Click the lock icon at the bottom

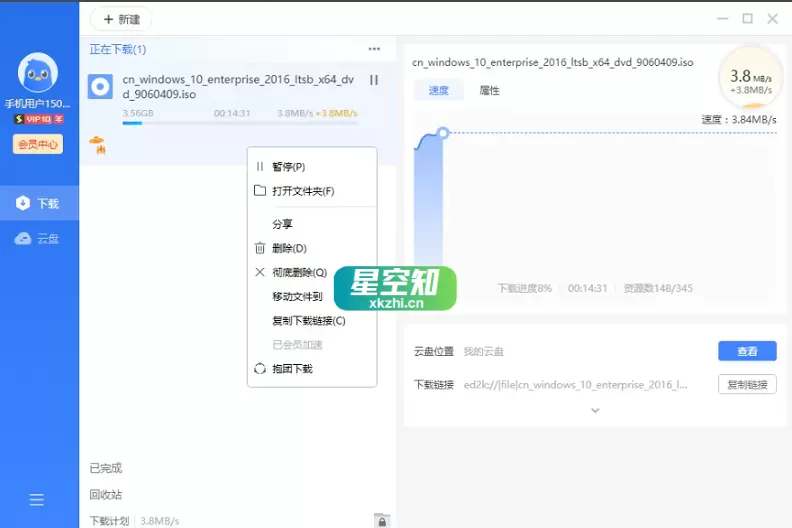pyautogui.click(x=382, y=521)
